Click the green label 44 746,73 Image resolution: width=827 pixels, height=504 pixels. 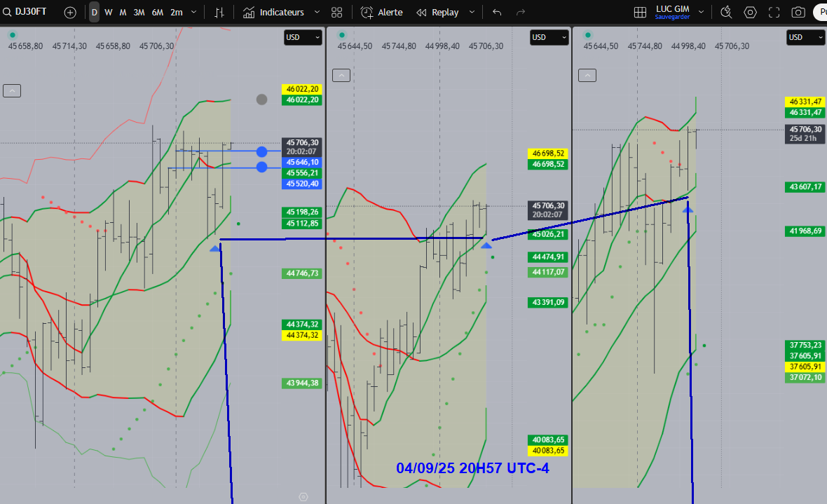[302, 273]
